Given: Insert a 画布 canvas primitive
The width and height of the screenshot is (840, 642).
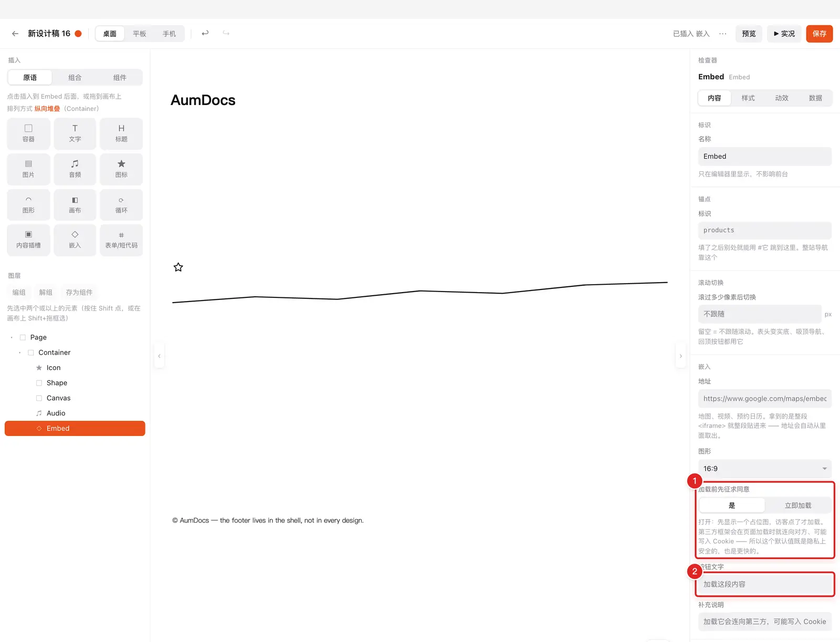Looking at the screenshot, I should tap(75, 205).
